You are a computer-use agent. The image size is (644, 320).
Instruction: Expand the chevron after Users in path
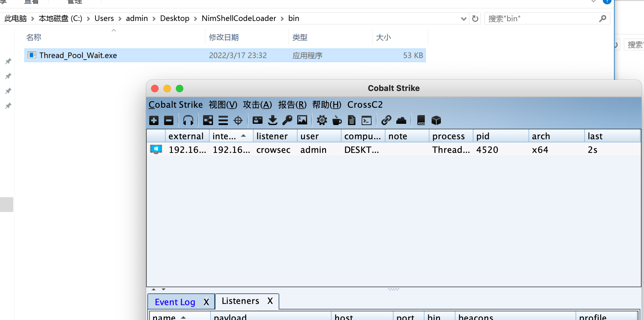120,19
